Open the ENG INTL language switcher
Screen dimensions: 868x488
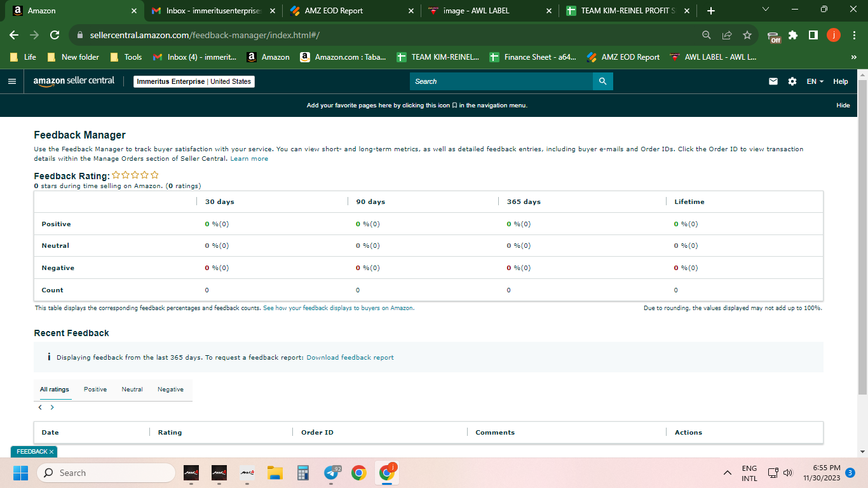pos(749,473)
